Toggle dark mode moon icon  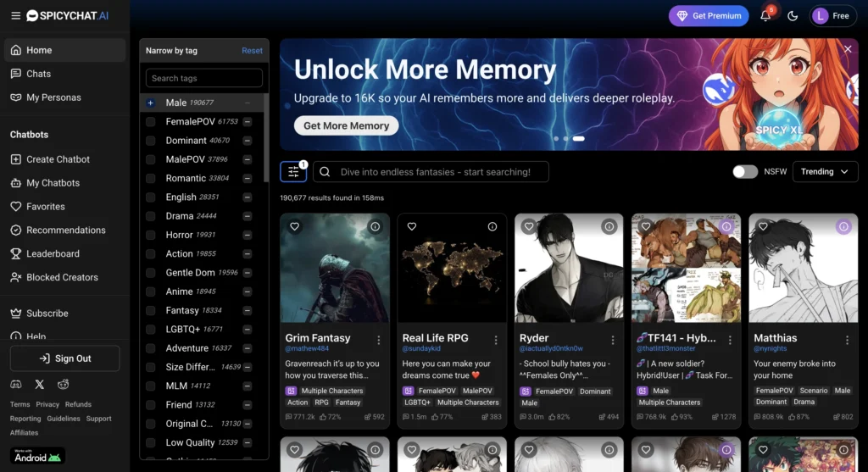click(x=793, y=16)
